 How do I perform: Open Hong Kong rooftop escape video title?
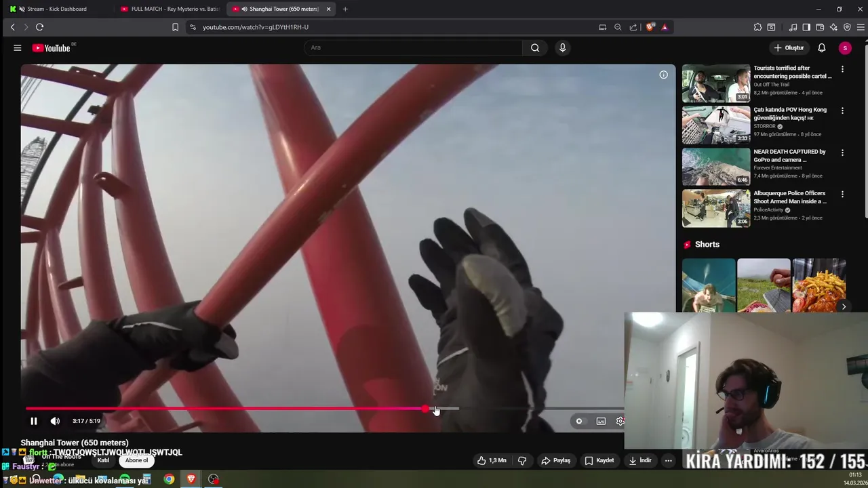pos(790,114)
